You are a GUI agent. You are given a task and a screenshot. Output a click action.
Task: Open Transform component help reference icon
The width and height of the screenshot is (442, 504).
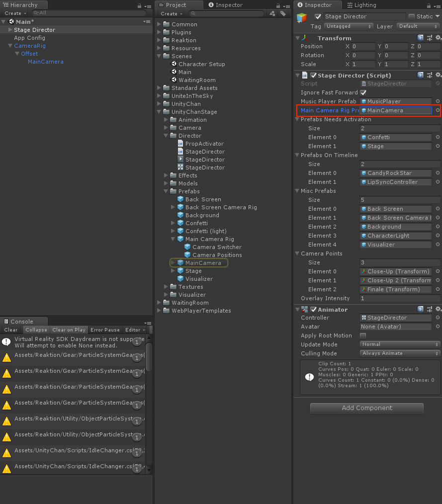421,38
